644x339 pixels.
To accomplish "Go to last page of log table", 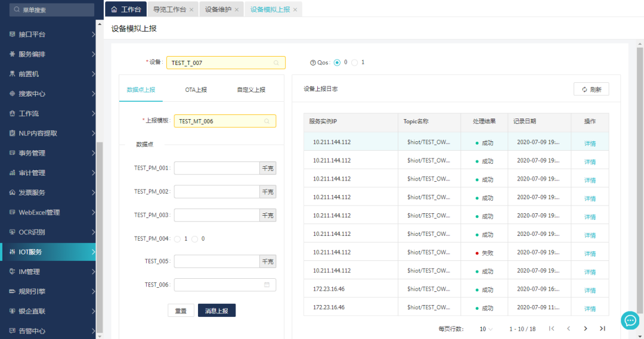I will tap(602, 328).
